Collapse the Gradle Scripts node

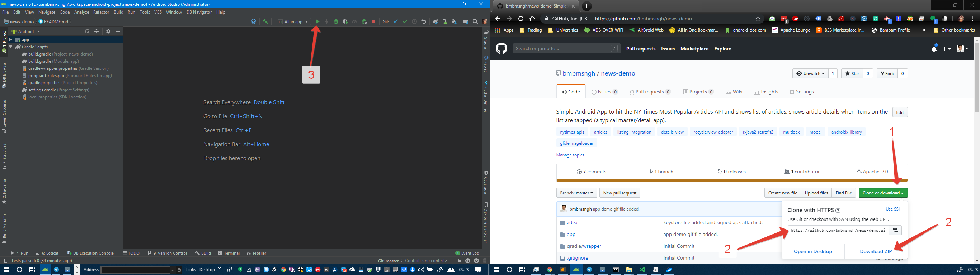(x=11, y=47)
